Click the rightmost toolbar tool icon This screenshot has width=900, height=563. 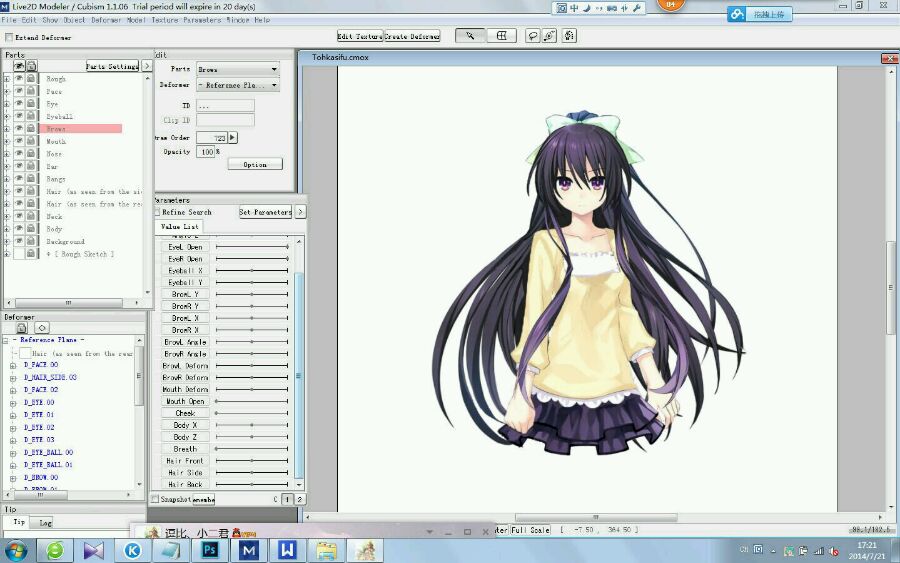click(x=569, y=36)
